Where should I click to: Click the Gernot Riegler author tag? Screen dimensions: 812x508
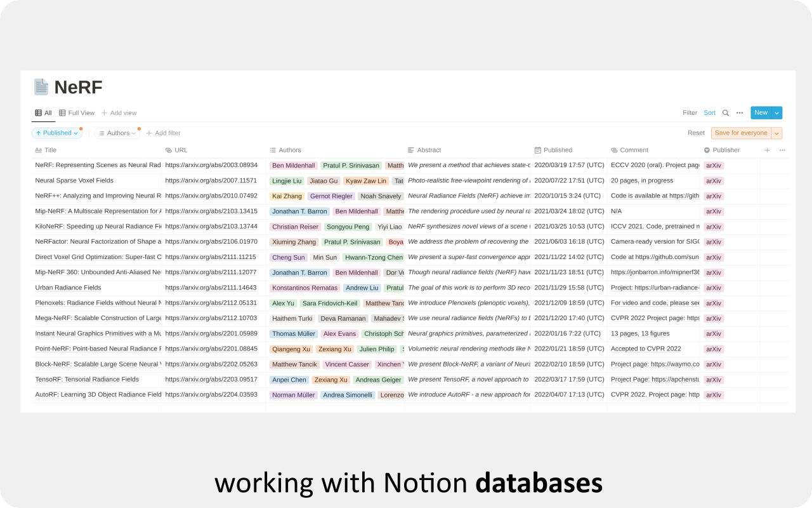[331, 196]
